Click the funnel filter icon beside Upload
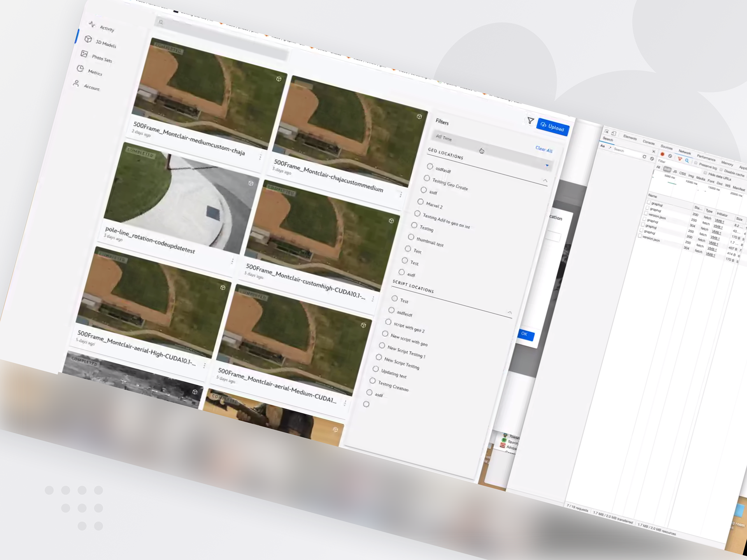This screenshot has width=747, height=560. pyautogui.click(x=530, y=121)
